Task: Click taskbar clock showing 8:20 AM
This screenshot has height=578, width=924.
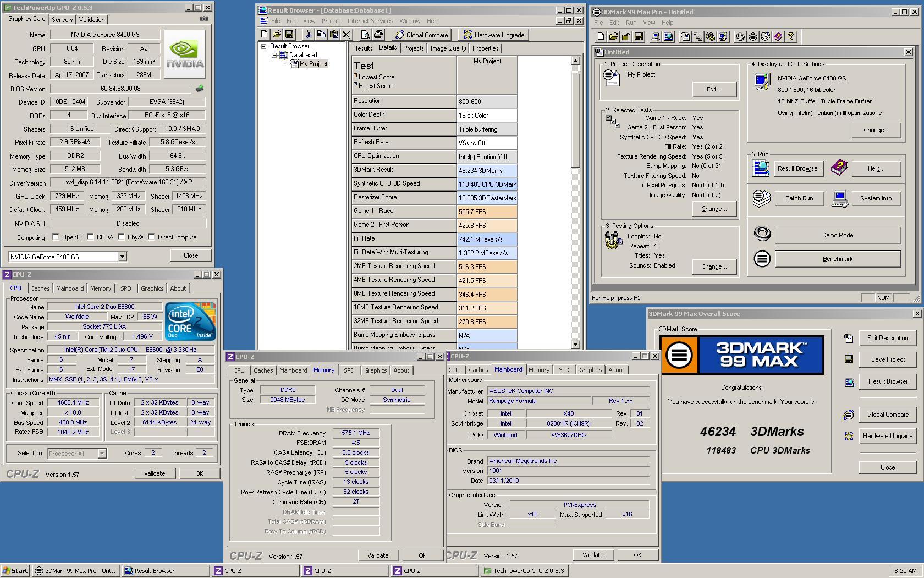Action: (905, 571)
